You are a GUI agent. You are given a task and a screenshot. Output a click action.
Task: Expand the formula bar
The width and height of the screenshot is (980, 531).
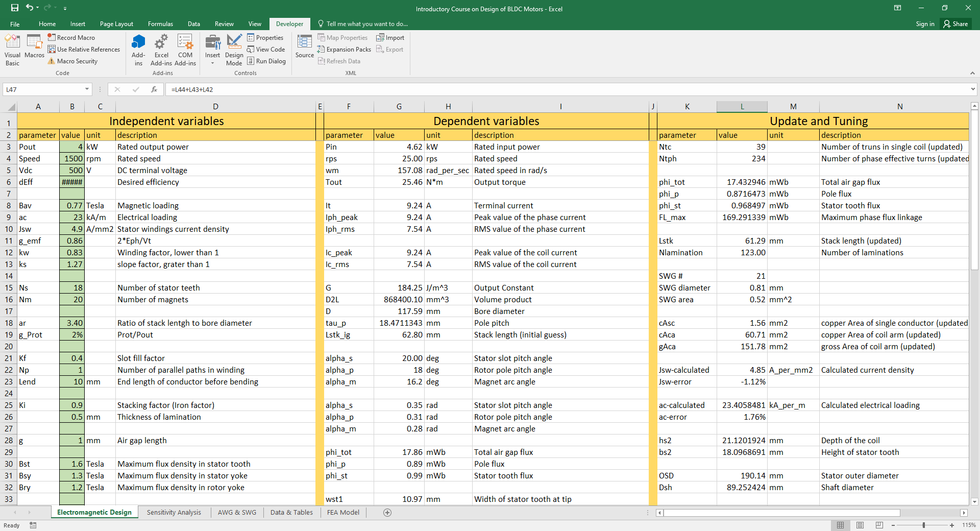pyautogui.click(x=972, y=89)
